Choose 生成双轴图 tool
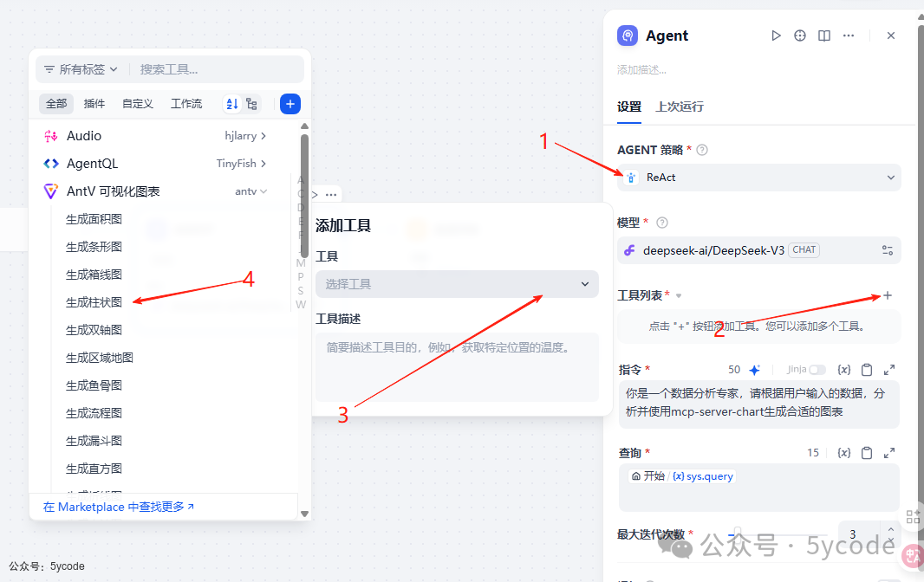The height and width of the screenshot is (582, 924). pos(94,331)
